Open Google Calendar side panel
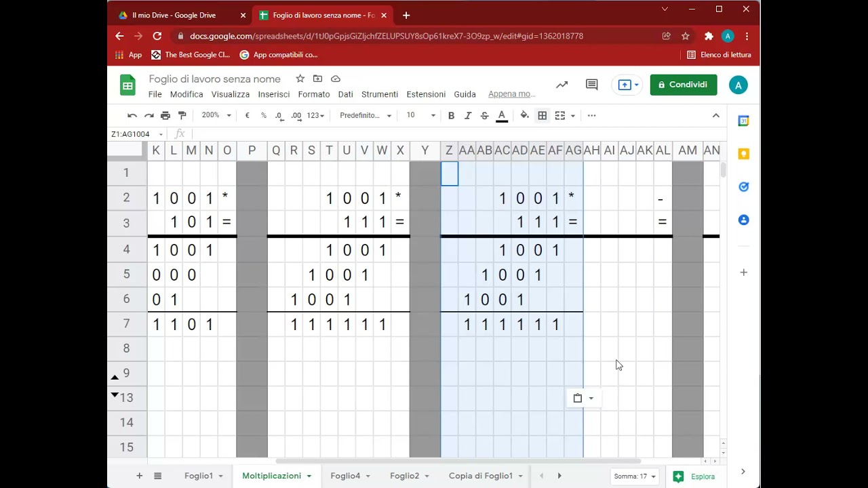Viewport: 868px width, 488px height. [744, 121]
